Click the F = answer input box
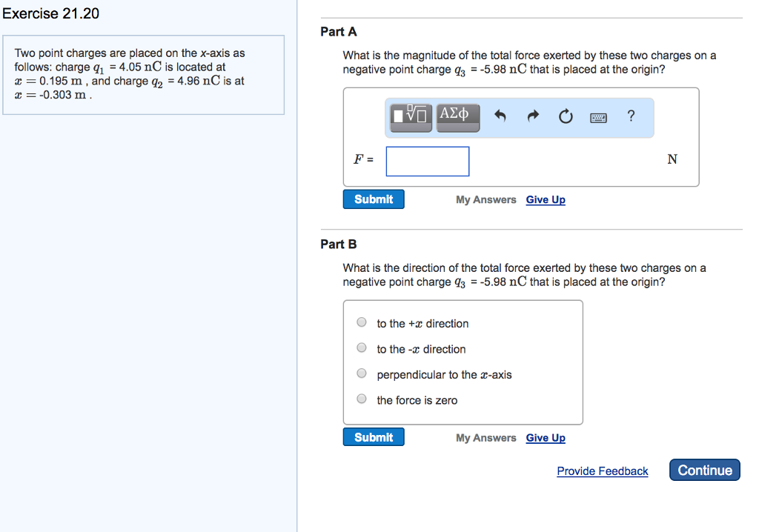 pyautogui.click(x=428, y=161)
